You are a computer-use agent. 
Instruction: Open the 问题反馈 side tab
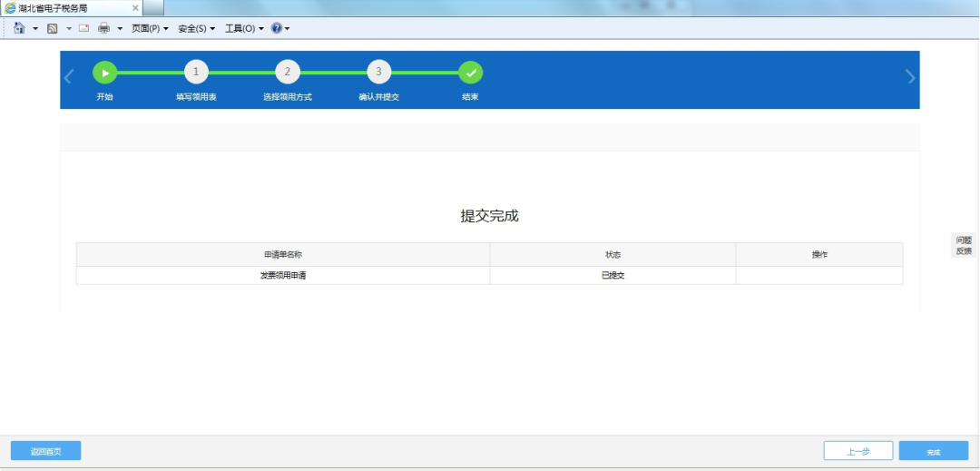click(964, 245)
